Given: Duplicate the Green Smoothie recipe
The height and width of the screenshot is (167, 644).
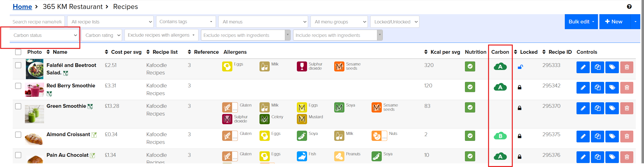Looking at the screenshot, I should click(597, 108).
